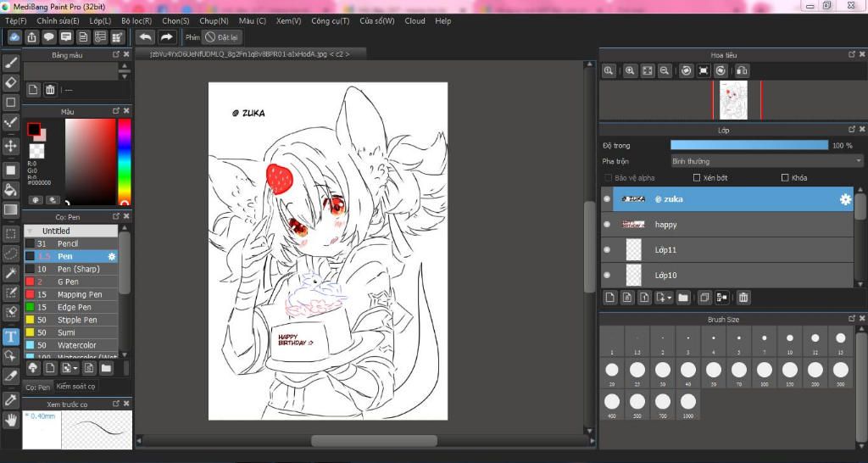Open the Help menu
Viewport: 868px width, 463px height.
(442, 21)
